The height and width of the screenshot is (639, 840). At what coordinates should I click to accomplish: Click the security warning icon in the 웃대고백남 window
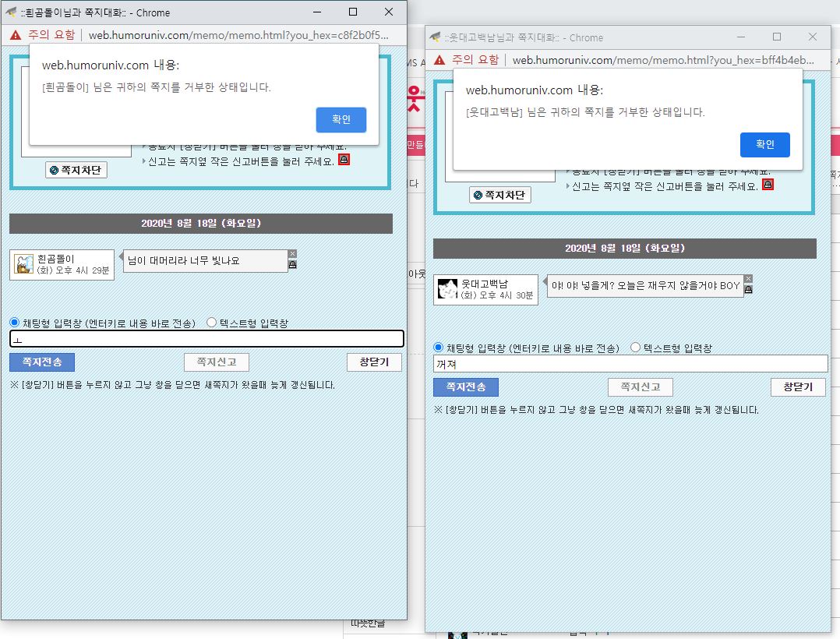[439, 59]
